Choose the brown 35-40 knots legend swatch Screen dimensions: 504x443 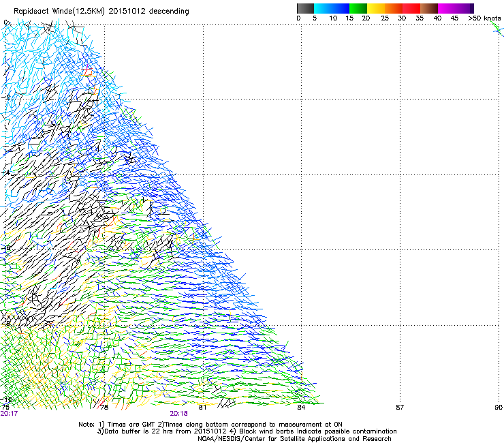pyautogui.click(x=429, y=8)
